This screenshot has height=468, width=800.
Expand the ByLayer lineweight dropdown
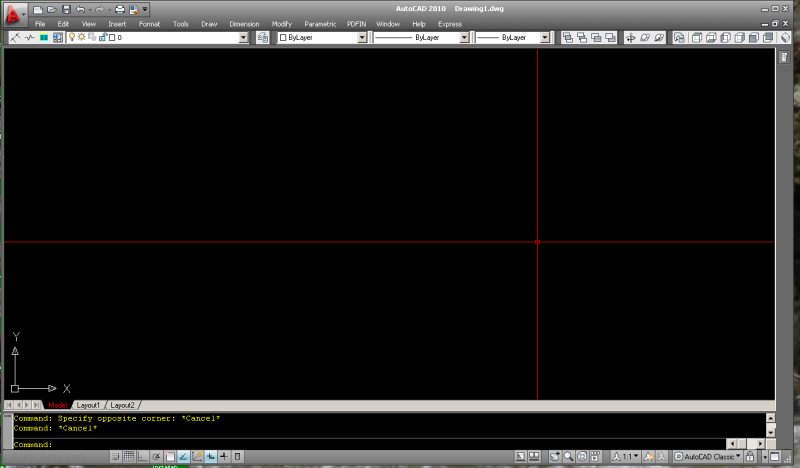coord(545,37)
